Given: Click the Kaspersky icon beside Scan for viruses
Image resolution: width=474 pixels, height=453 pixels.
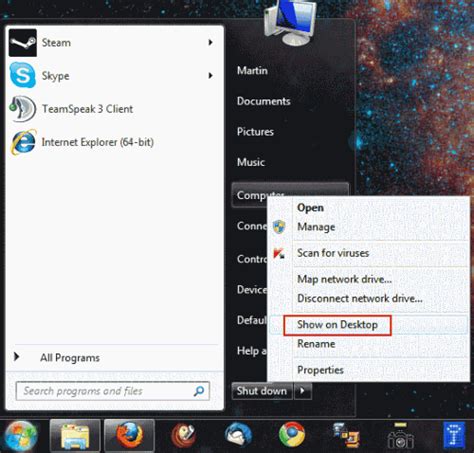Looking at the screenshot, I should click(279, 253).
